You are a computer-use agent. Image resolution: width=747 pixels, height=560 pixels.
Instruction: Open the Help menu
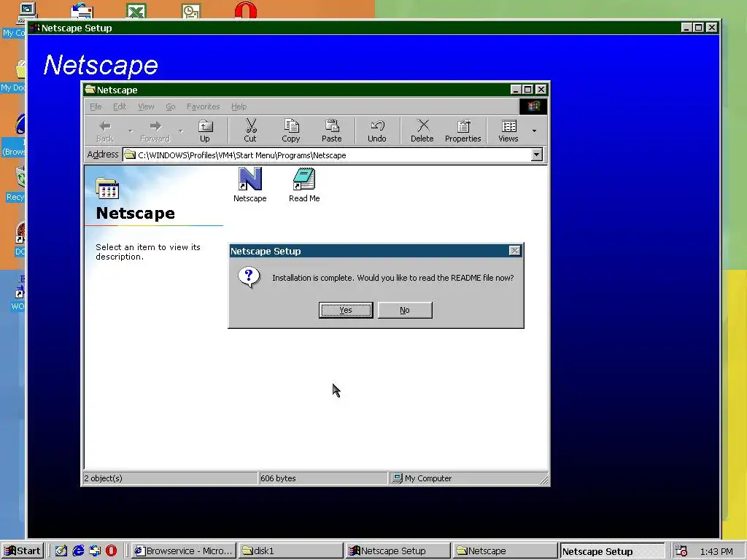tap(239, 106)
